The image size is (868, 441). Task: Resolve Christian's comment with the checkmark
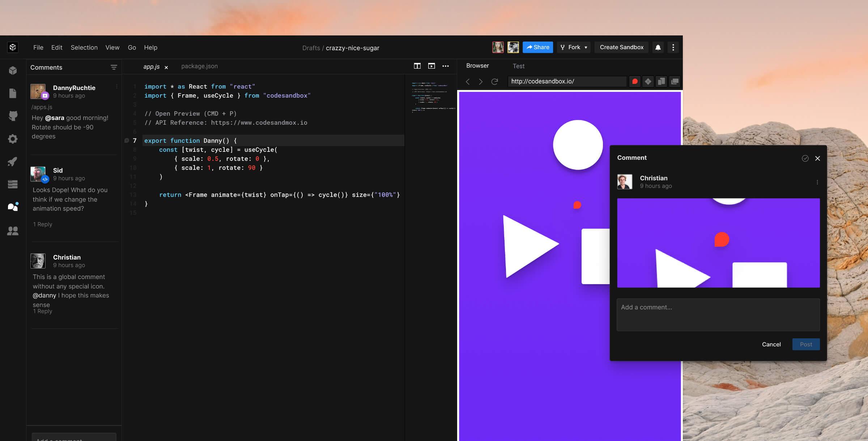(x=805, y=158)
